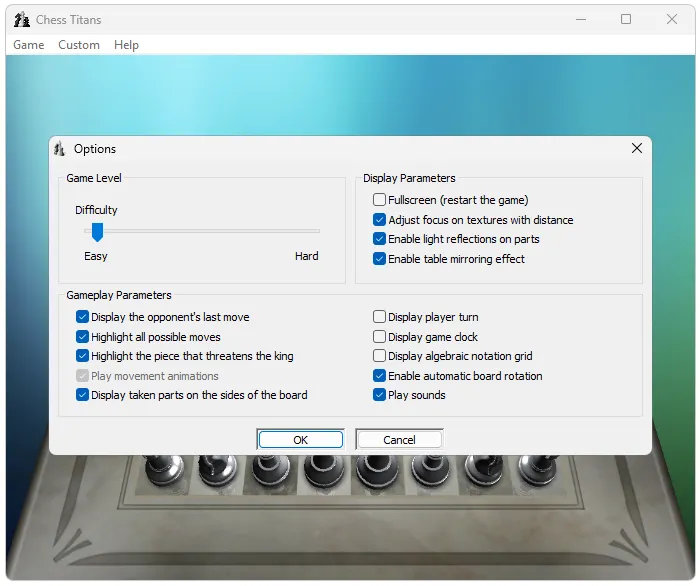Image resolution: width=700 pixels, height=586 pixels.
Task: Minimize the Chess Titans window
Action: click(581, 20)
